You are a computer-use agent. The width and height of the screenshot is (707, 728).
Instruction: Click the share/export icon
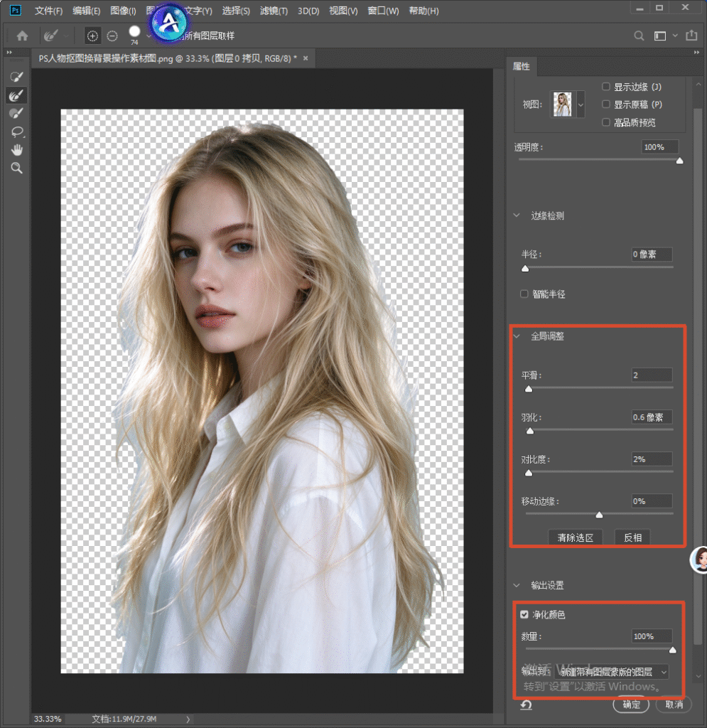[x=691, y=36]
